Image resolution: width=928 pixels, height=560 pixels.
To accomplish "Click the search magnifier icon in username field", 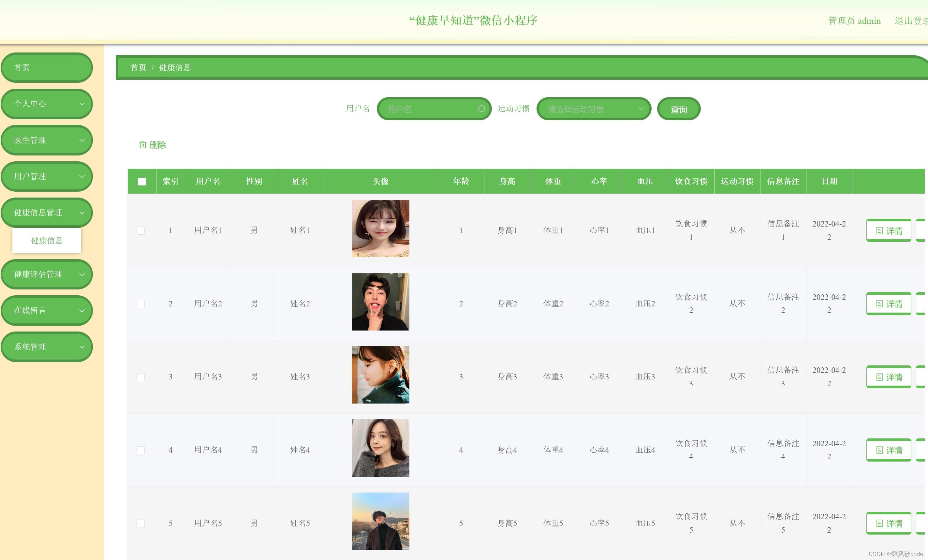I will click(x=481, y=109).
